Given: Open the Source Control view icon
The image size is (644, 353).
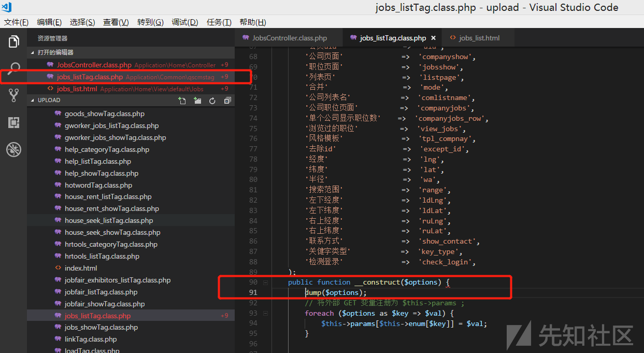Looking at the screenshot, I should tap(13, 95).
